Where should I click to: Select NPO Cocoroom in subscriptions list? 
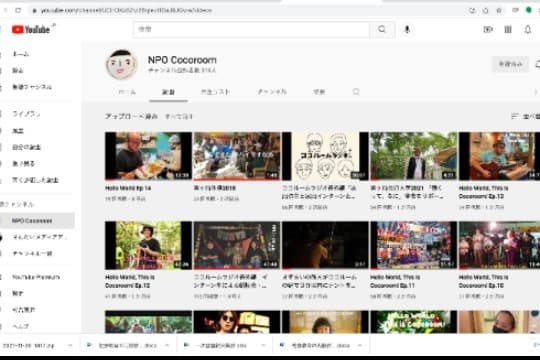click(x=32, y=221)
